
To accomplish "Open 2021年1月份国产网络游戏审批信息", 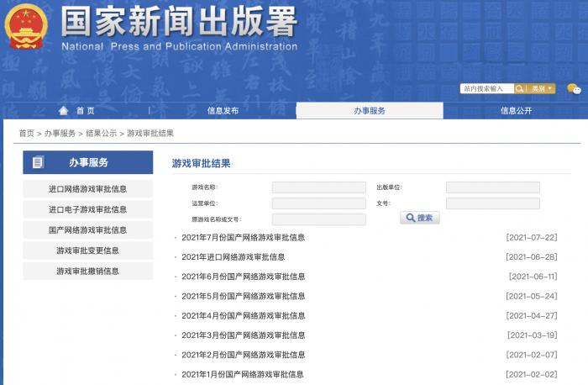I will pyautogui.click(x=242, y=374).
